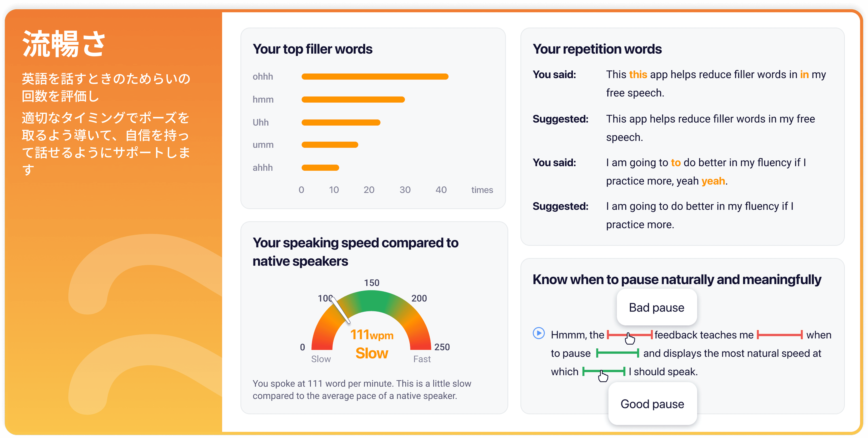This screenshot has width=868, height=438.
Task: Click the Bad pause tooltip bubble
Action: [x=656, y=308]
